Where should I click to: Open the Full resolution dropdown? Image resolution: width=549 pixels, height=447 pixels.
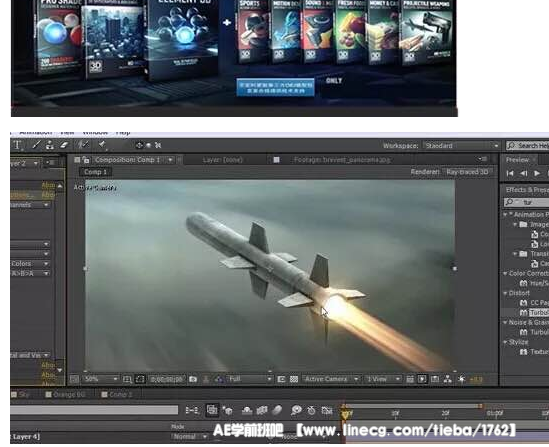point(249,379)
